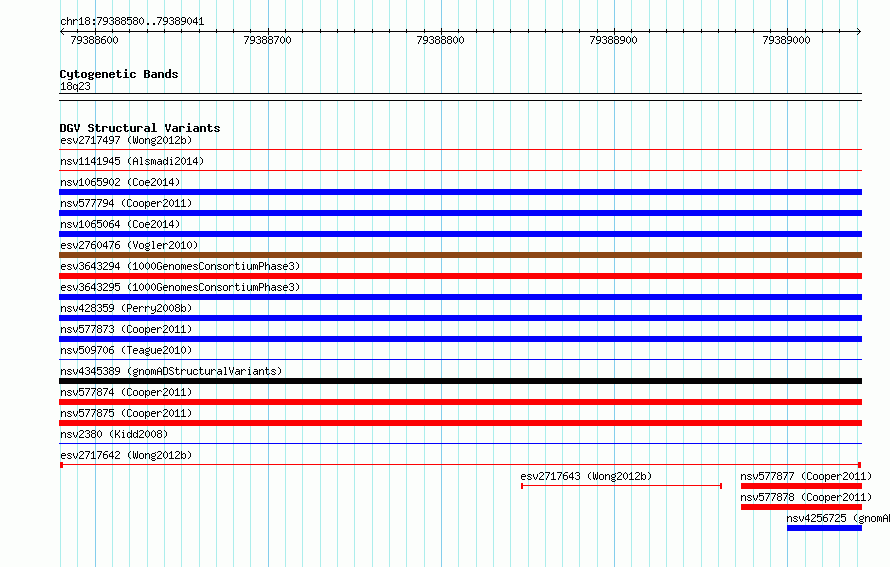Click the 18q23 band label
This screenshot has height=567, width=890.
[75, 86]
